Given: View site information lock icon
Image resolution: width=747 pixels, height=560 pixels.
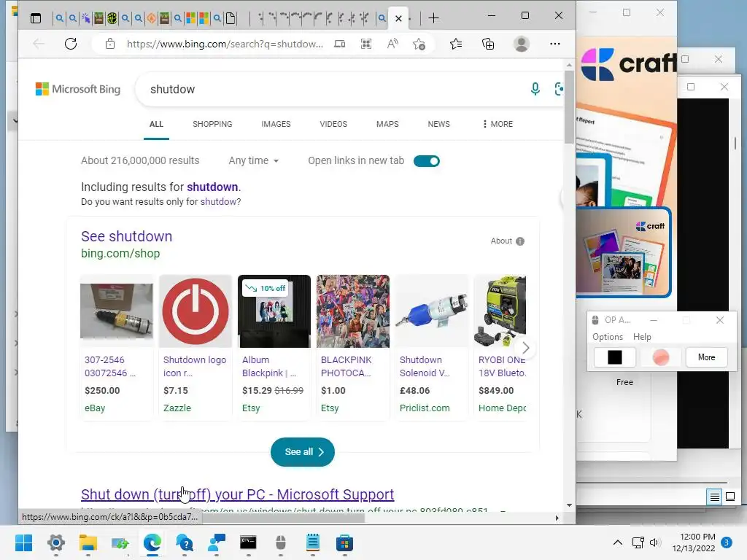Looking at the screenshot, I should [110, 44].
